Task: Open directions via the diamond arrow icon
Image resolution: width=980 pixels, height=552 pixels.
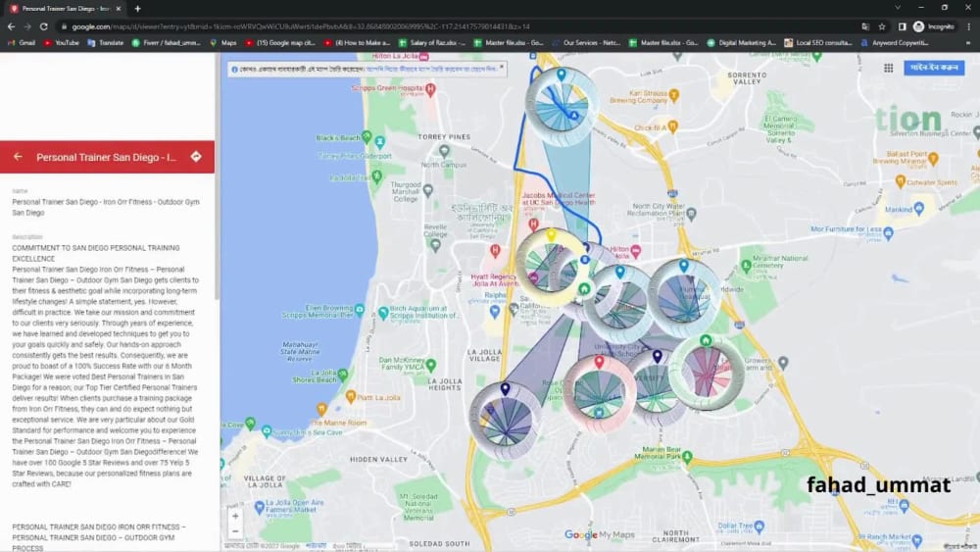Action: pos(196,156)
